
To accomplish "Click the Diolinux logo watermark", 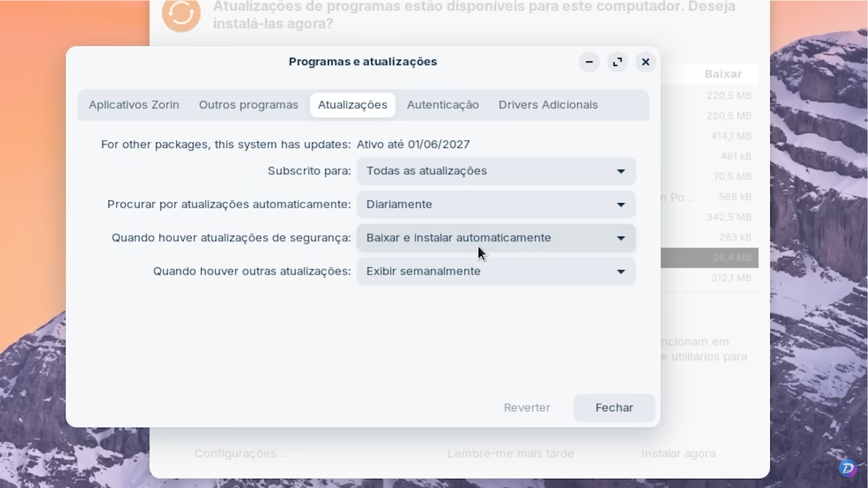I will click(849, 468).
